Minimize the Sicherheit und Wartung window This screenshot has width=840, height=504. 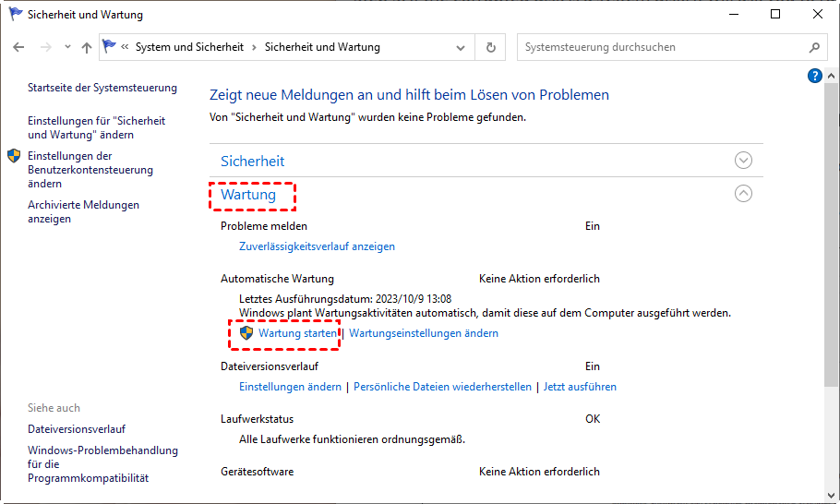(x=734, y=15)
